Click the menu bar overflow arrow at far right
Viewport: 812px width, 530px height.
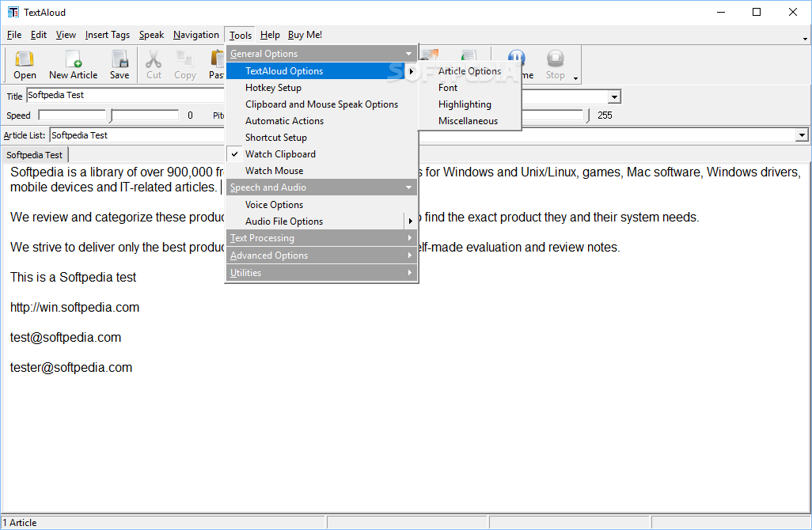[805, 40]
